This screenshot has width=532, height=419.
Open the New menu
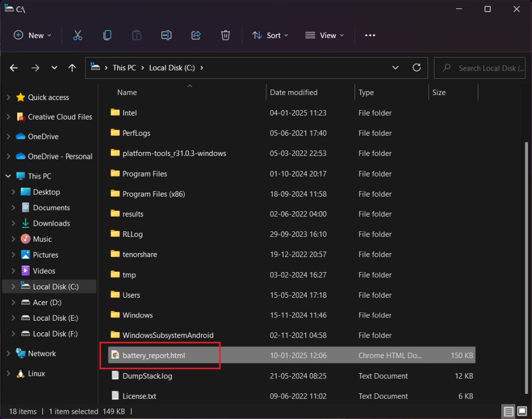click(32, 35)
